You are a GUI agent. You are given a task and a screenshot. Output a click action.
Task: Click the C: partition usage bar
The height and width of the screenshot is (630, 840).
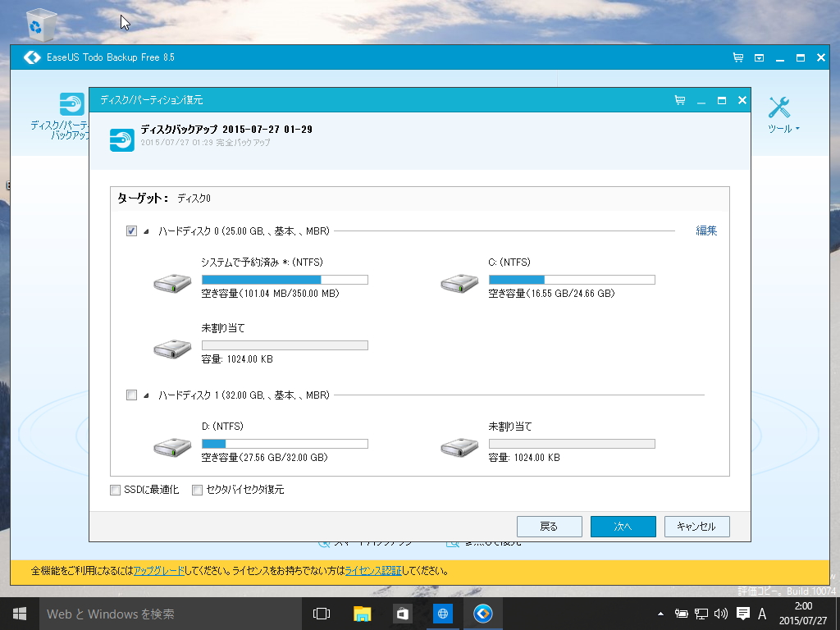pyautogui.click(x=572, y=280)
